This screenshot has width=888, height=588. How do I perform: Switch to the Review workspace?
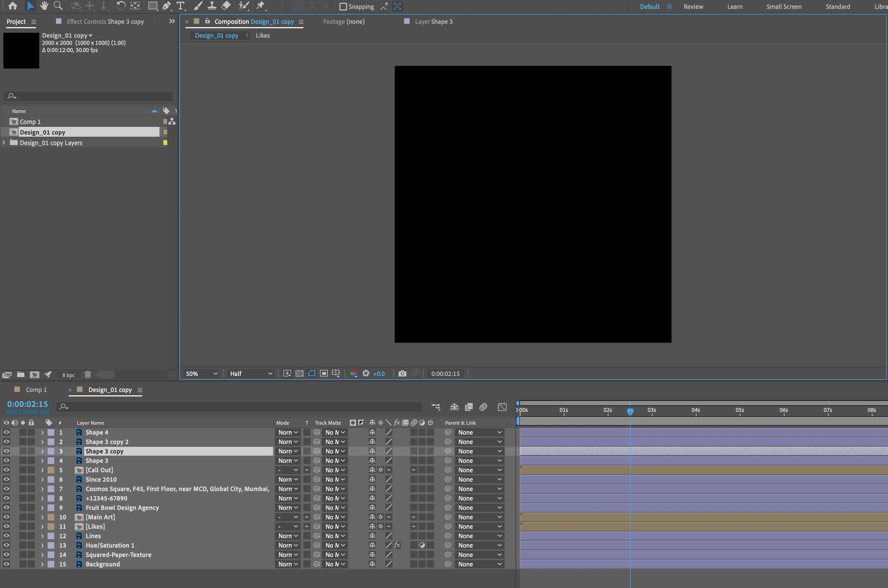(693, 6)
